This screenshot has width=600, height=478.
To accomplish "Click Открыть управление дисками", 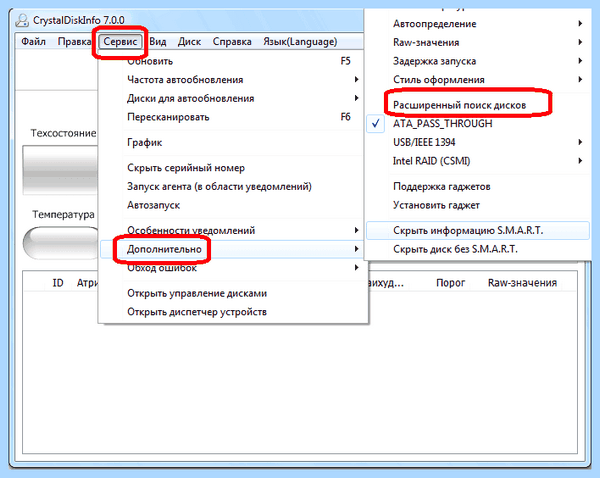I will click(233, 294).
